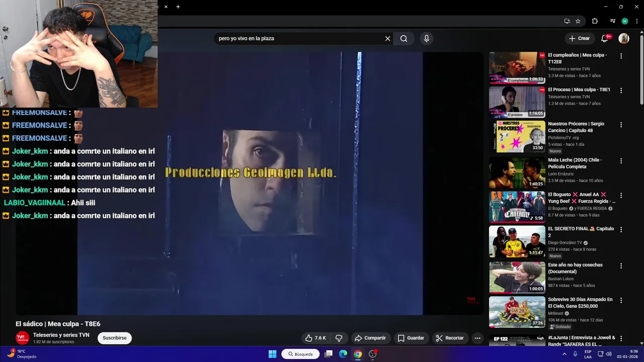Click the taskbar microphone tray icon
Screen dimensions: 644x362
coord(576,354)
